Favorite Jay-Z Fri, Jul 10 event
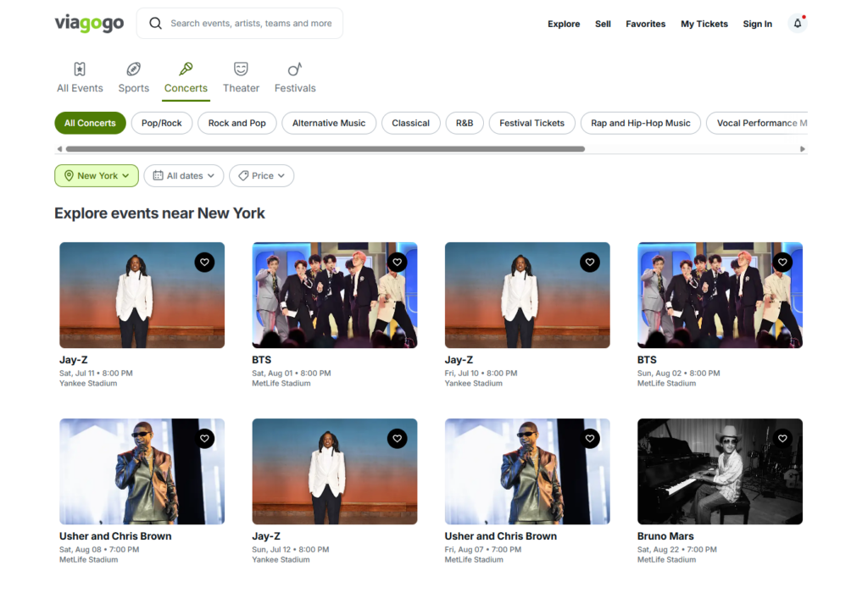868x593 pixels. tap(590, 263)
